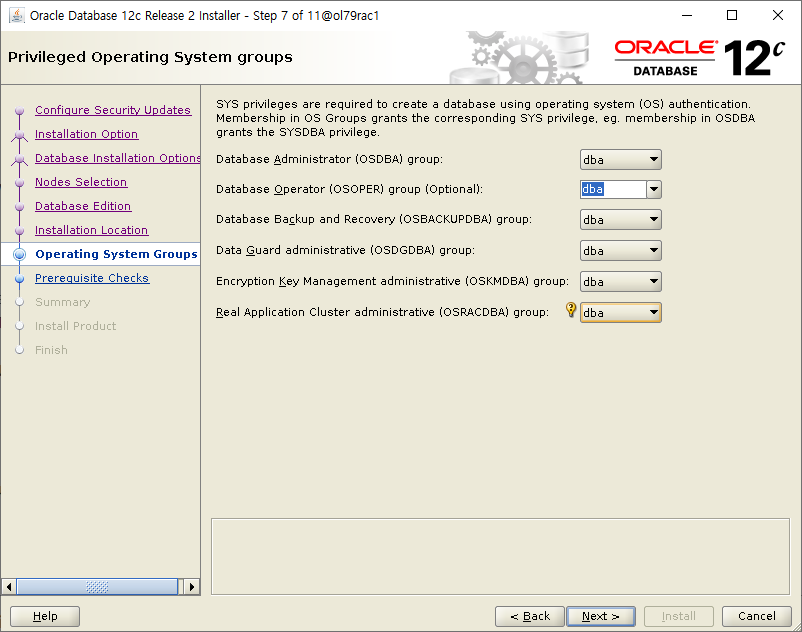
Task: Click the 'Data Guard administrative (OSDGDBA) group' label
Action: coord(345,250)
